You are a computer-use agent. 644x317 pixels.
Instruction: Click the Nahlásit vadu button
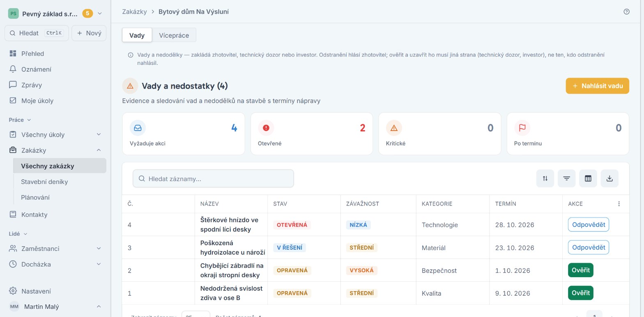[x=598, y=86]
